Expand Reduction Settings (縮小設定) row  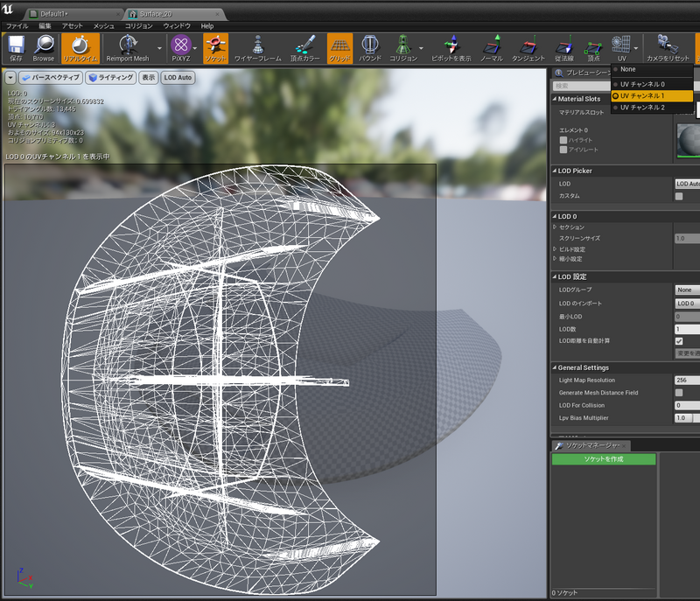coord(555,258)
